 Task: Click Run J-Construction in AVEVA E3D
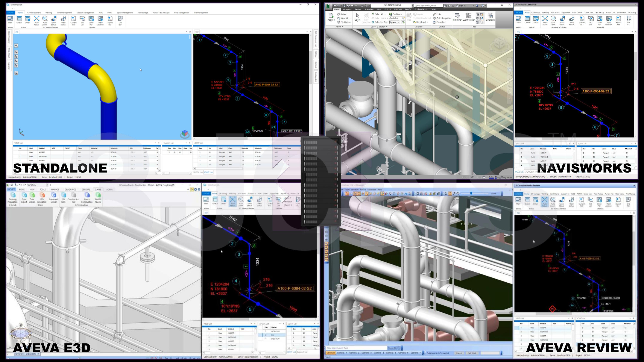(87, 198)
